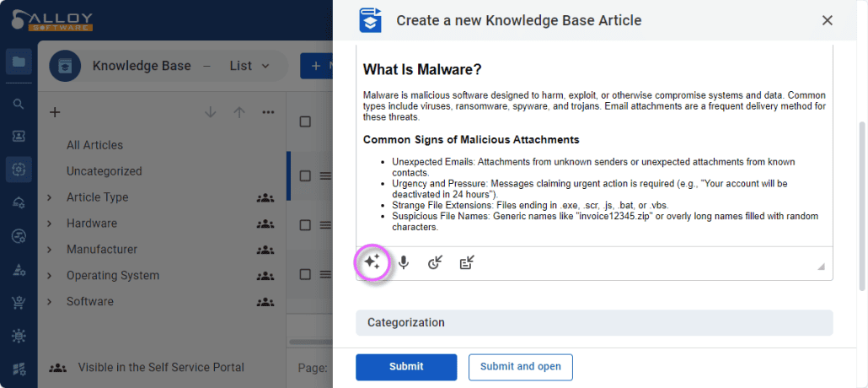Screen dimensions: 868x388
Task: Click the Submit button
Action: (x=406, y=367)
